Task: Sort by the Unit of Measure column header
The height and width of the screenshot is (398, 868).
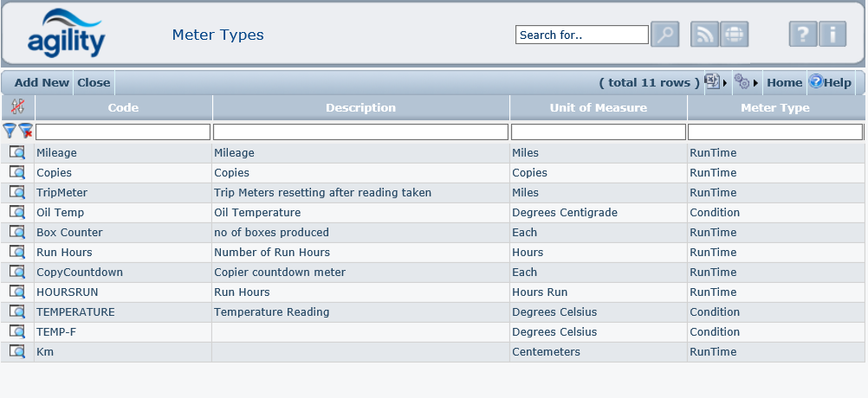Action: [598, 108]
